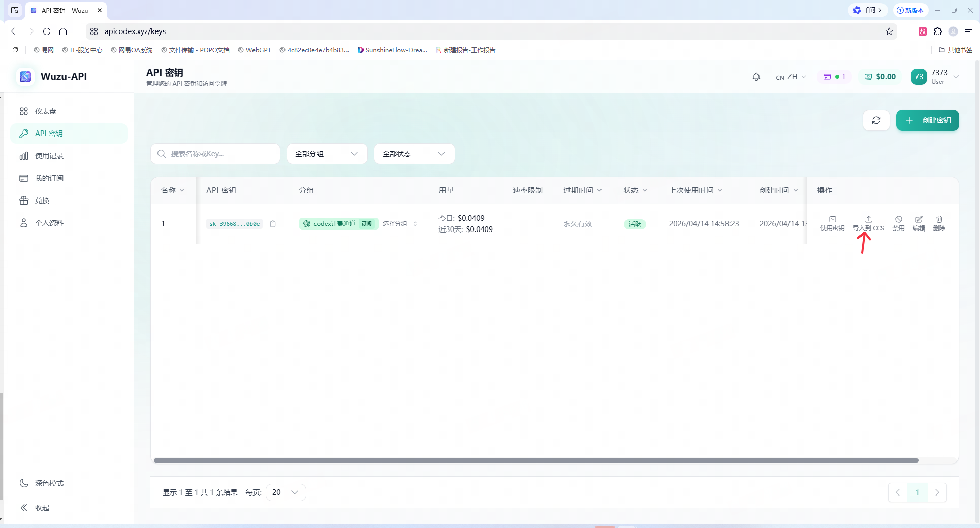Click the browser back arrow
The height and width of the screenshot is (528, 980).
(x=14, y=31)
